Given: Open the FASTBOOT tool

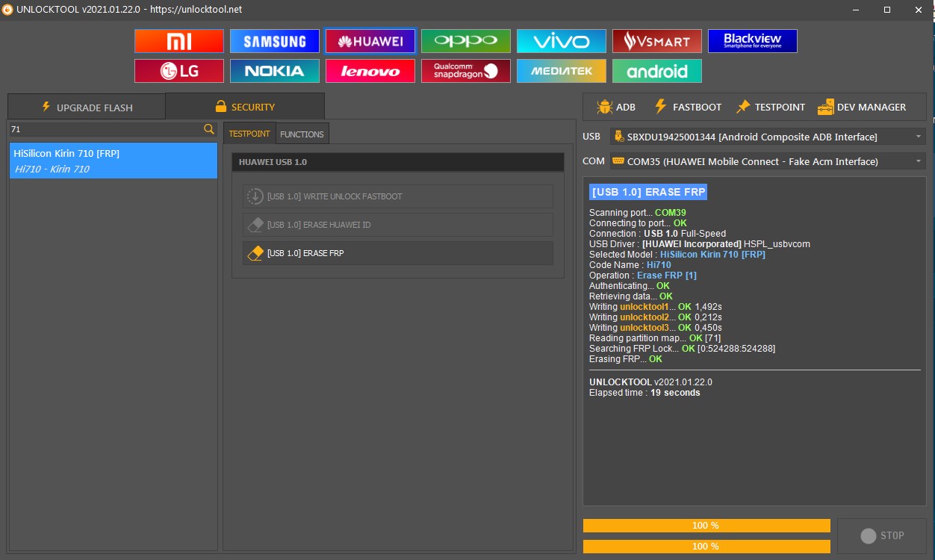Looking at the screenshot, I should (x=688, y=107).
